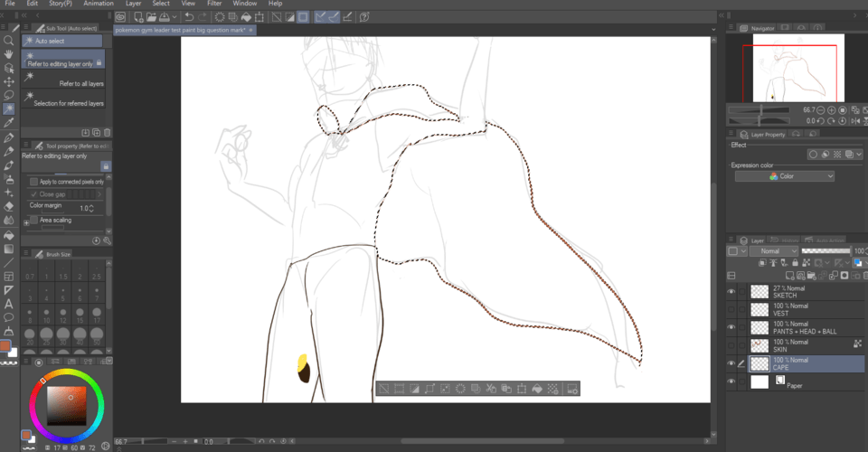The height and width of the screenshot is (452, 868).
Task: Click the Deselect icon in selection launcher
Action: pyautogui.click(x=383, y=389)
